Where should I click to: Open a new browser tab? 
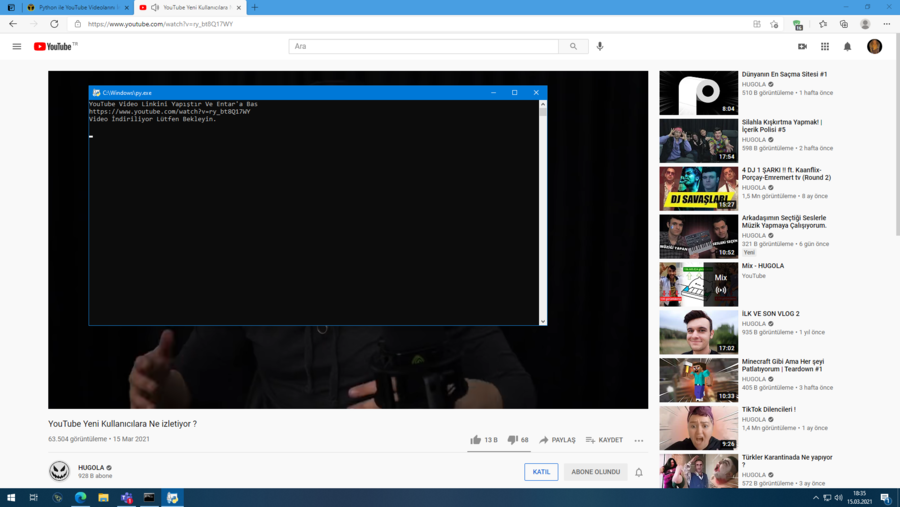255,7
